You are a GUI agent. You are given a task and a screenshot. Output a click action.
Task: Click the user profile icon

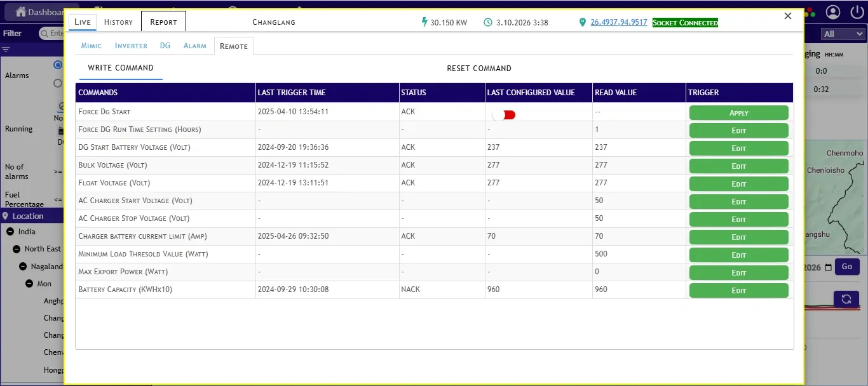[x=833, y=12]
